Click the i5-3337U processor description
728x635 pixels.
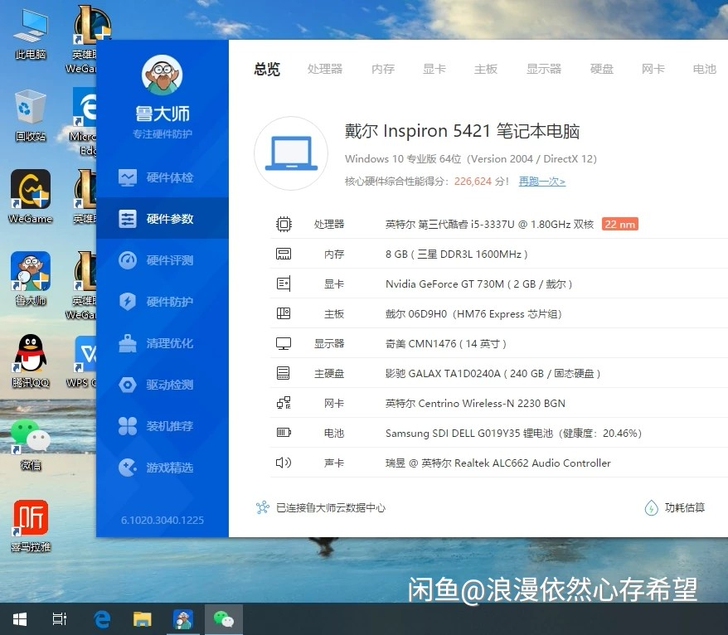tap(489, 224)
